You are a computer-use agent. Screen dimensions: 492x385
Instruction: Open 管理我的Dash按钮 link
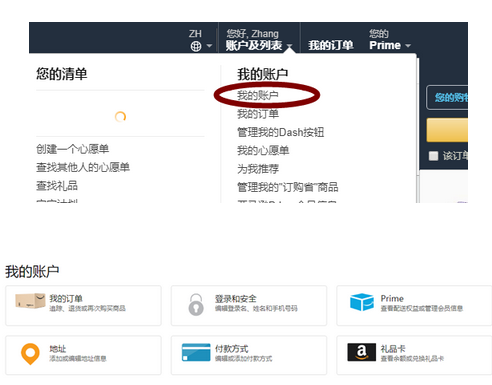(280, 132)
